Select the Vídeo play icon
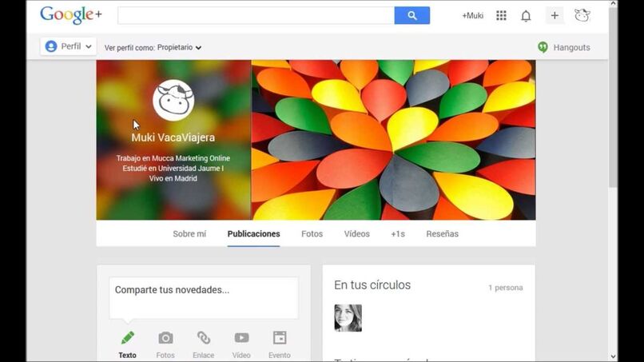Image resolution: width=644 pixels, height=362 pixels. point(241,338)
